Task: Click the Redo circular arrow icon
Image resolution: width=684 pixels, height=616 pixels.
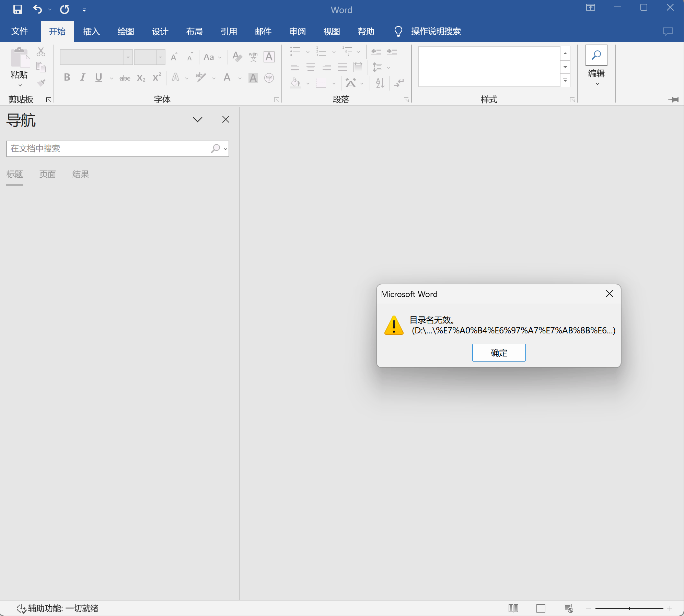Action: coord(65,10)
